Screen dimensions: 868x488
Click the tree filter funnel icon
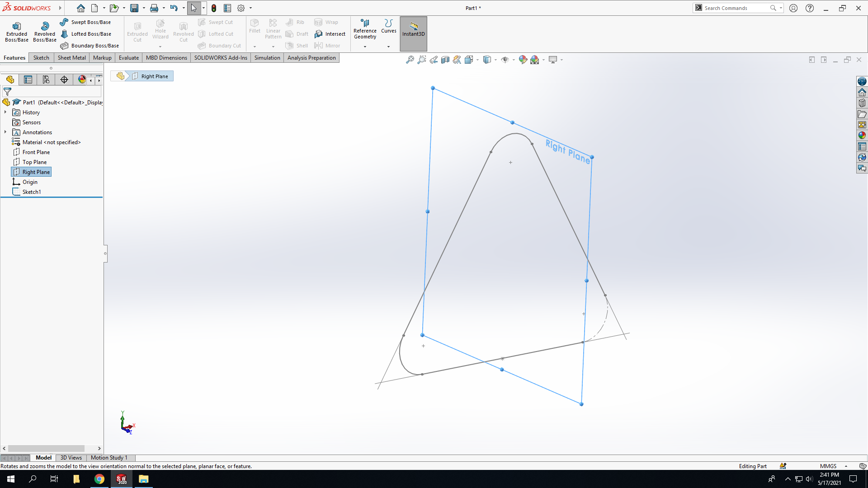point(7,92)
